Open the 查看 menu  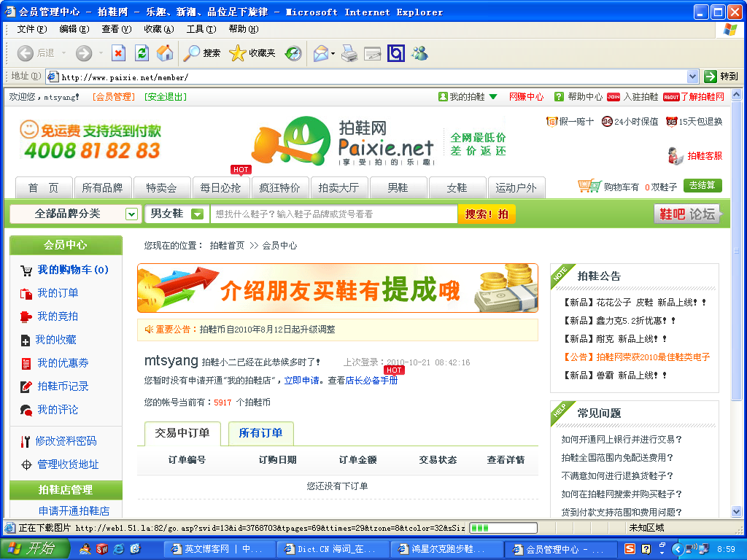pyautogui.click(x=116, y=29)
